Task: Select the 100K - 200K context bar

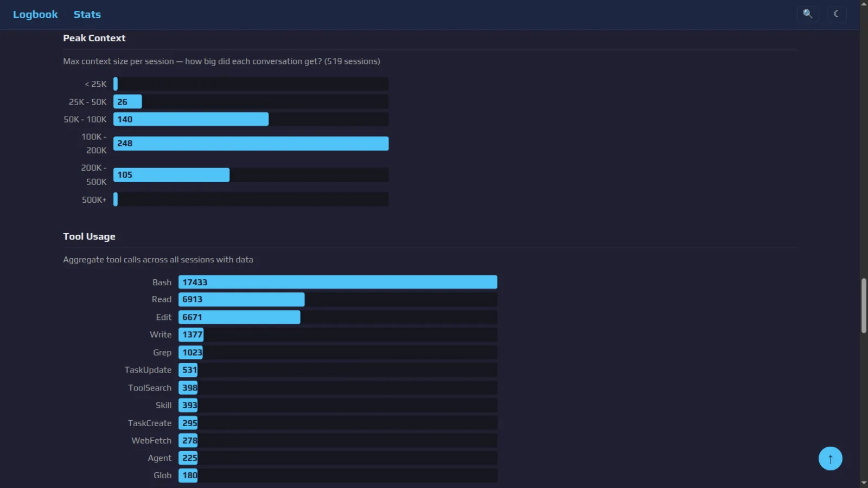Action: pos(251,143)
